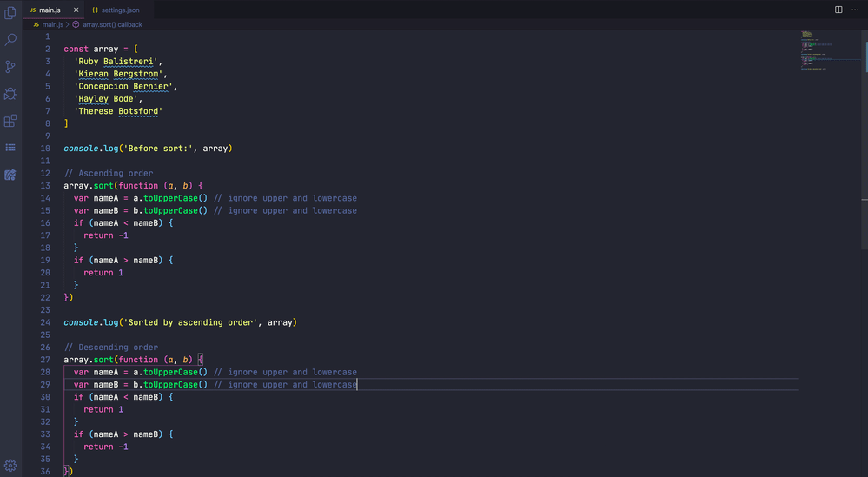Viewport: 868px width, 477px height.
Task: Click the share-arrow icon in activity bar
Action: click(10, 175)
